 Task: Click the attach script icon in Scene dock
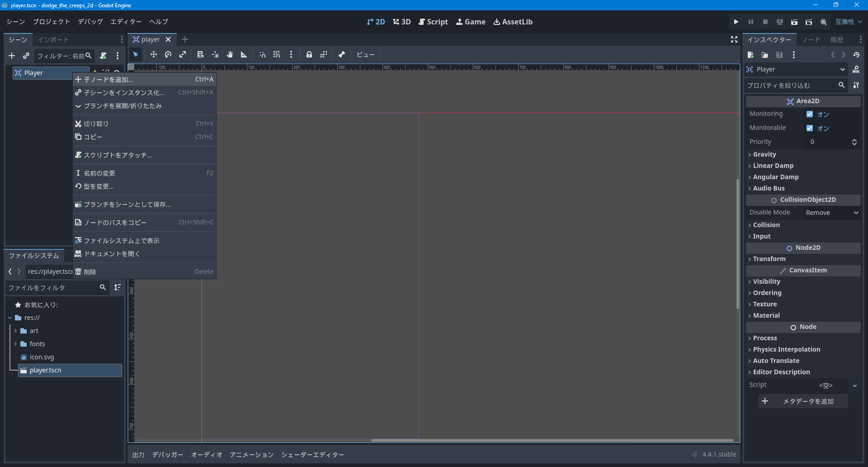tap(103, 56)
